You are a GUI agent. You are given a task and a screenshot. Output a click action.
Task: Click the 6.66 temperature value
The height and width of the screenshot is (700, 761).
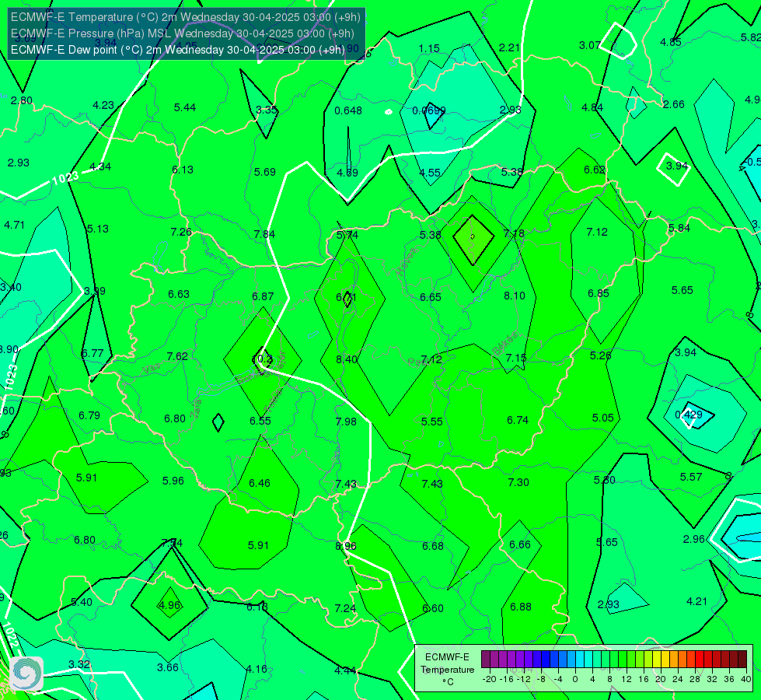[520, 544]
